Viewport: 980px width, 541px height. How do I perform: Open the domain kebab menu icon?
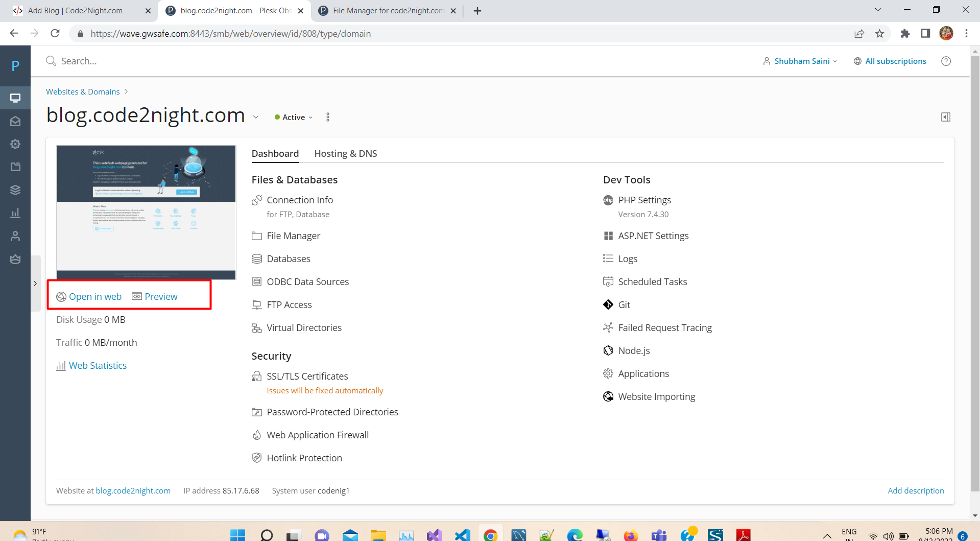point(328,117)
